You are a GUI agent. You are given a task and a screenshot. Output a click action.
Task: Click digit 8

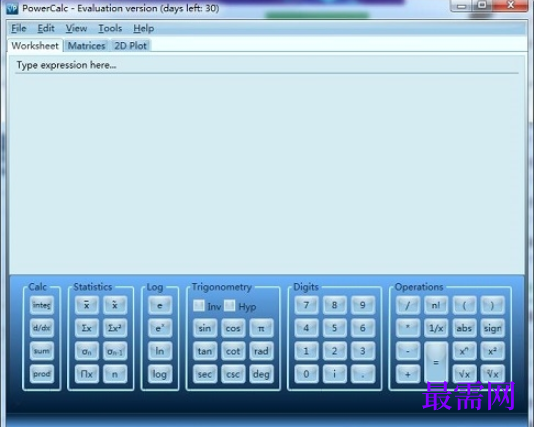point(334,305)
